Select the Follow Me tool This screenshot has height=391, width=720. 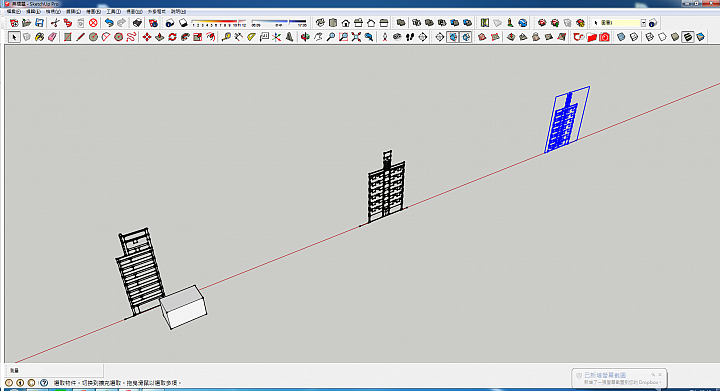[185, 37]
